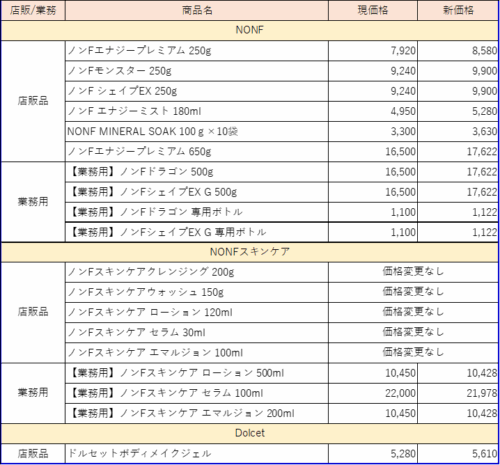Click new price 5,610 cell
500x465 pixels.
point(458,454)
